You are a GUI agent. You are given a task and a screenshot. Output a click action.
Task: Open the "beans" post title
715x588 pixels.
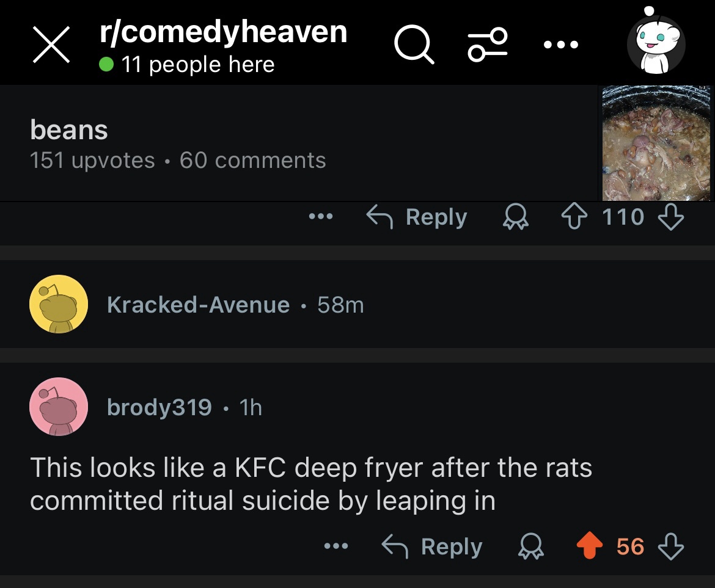pyautogui.click(x=69, y=130)
